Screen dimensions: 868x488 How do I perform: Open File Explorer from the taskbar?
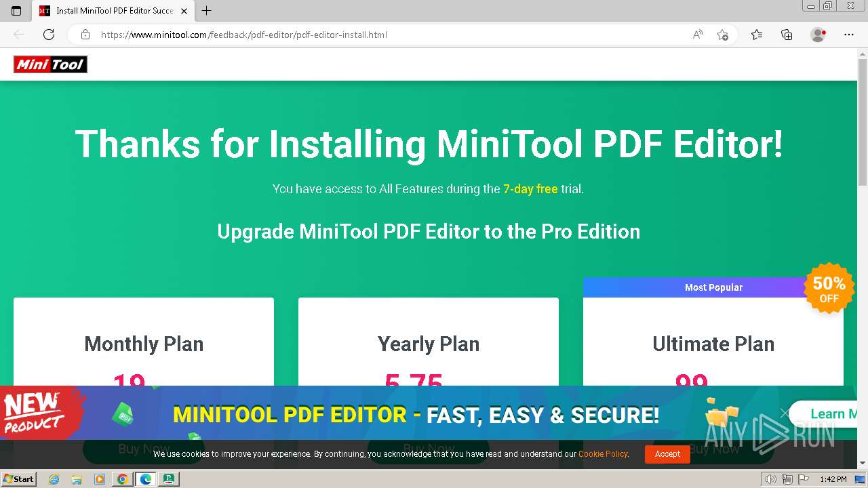[x=77, y=479]
